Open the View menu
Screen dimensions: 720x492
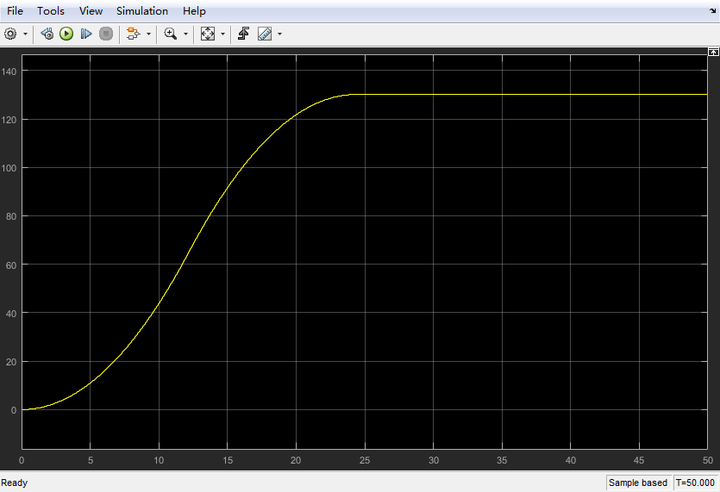(90, 11)
